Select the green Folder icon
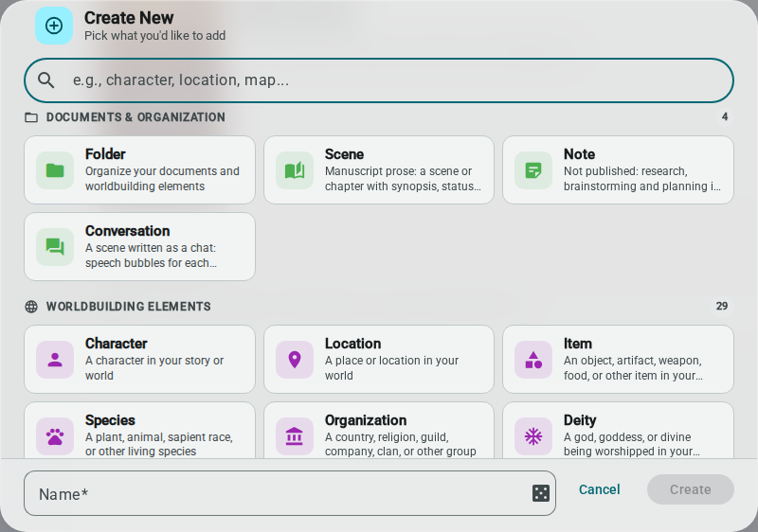Screen dimensions: 758x532 coord(55,170)
